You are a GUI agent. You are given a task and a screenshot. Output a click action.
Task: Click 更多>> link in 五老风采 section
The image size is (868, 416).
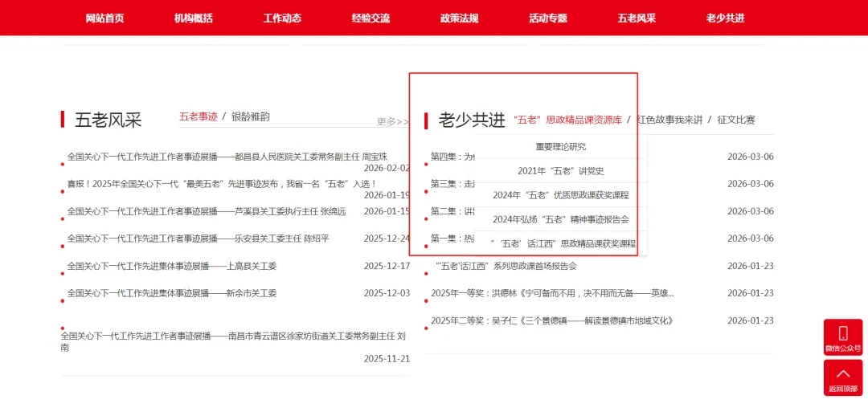coord(393,121)
